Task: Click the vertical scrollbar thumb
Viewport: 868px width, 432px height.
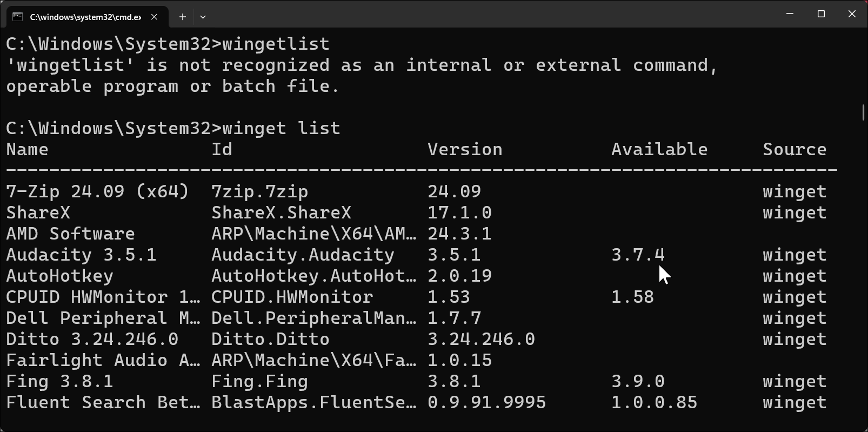Action: pos(863,112)
